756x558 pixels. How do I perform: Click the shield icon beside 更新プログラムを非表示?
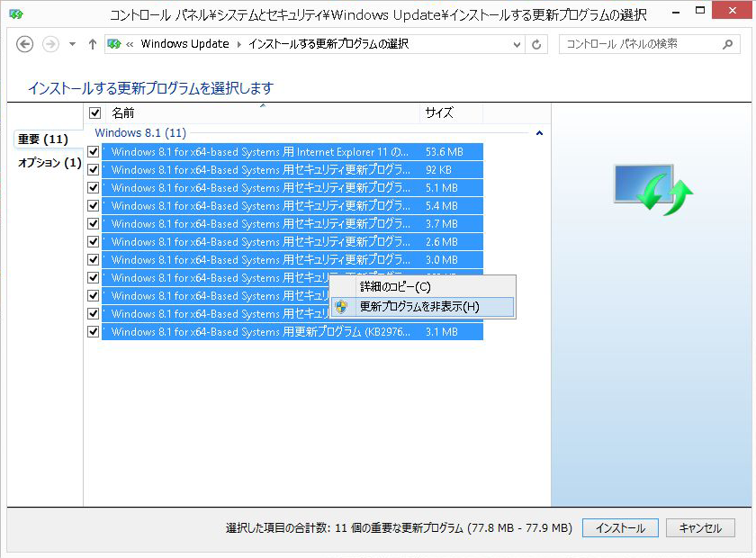pos(341,307)
